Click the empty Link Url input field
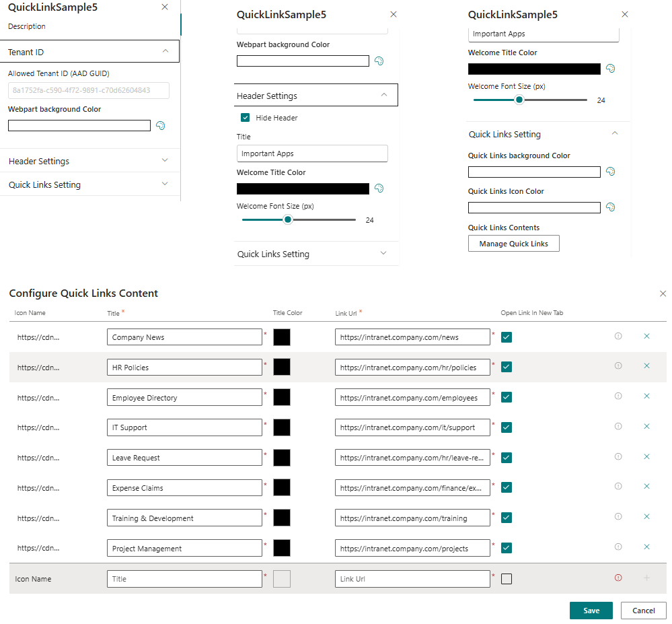Screen dimensions: 672x624 pyautogui.click(x=412, y=578)
